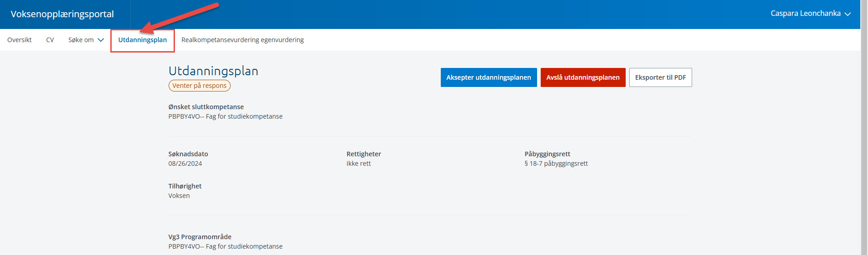Click the § 18-7 påbyggingsrett value

556,164
